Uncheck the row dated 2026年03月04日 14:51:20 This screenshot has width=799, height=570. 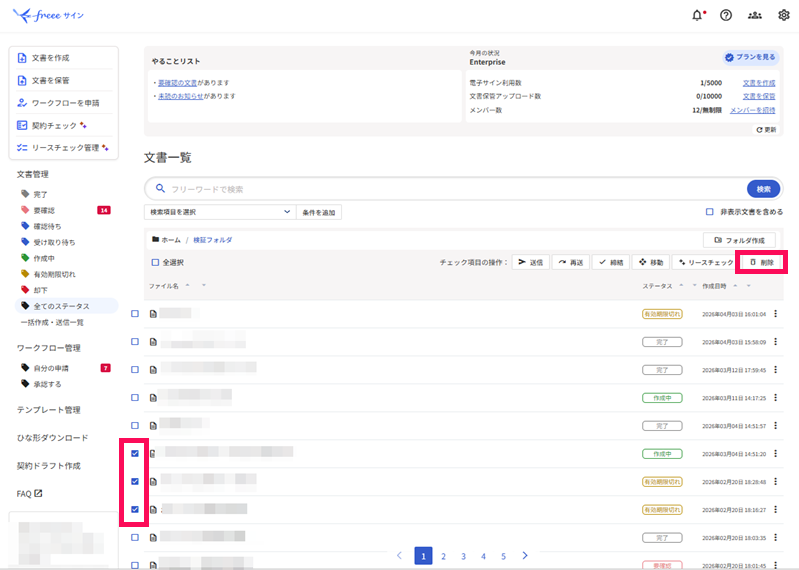pyautogui.click(x=135, y=453)
